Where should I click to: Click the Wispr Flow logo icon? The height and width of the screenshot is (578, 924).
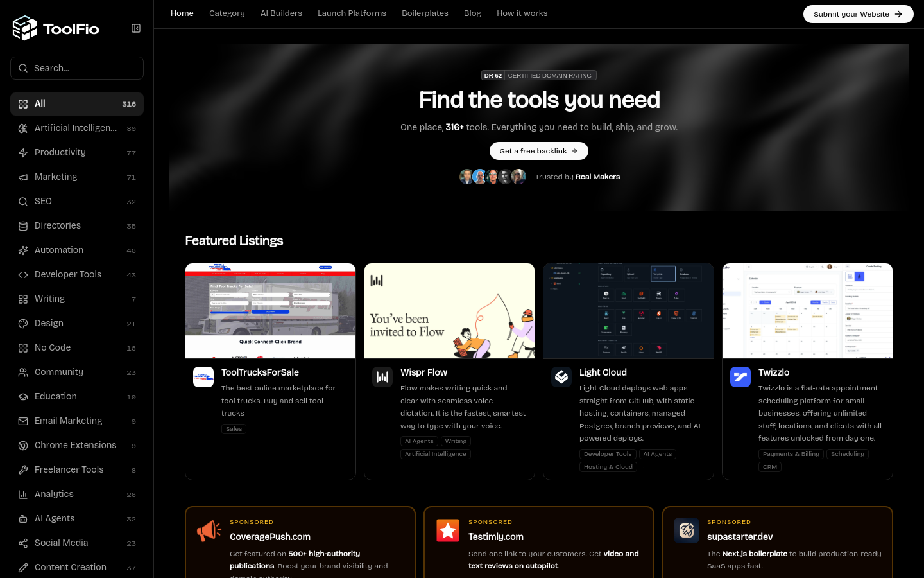click(382, 377)
